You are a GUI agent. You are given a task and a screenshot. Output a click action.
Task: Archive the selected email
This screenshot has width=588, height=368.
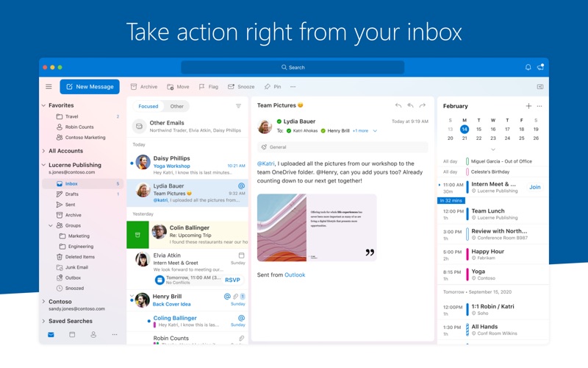[144, 87]
